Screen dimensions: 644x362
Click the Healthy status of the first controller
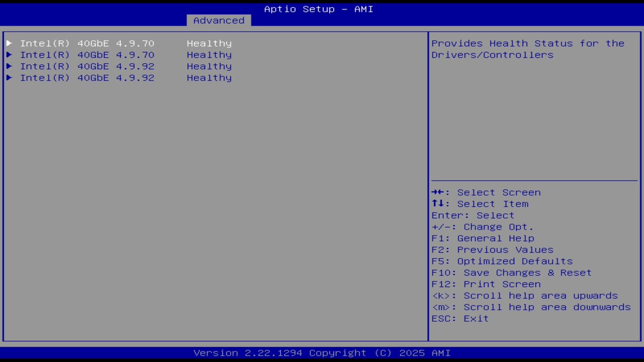click(209, 43)
